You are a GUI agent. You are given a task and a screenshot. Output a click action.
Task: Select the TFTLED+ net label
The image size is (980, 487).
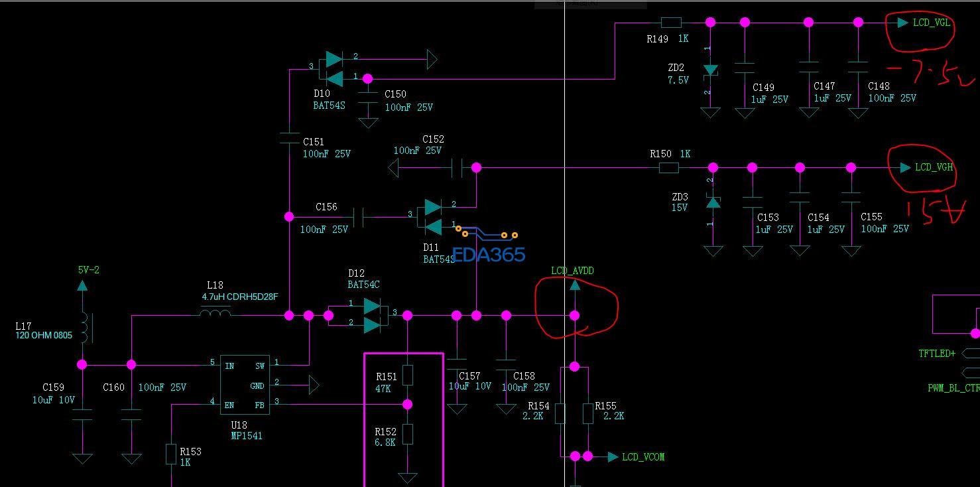point(937,354)
